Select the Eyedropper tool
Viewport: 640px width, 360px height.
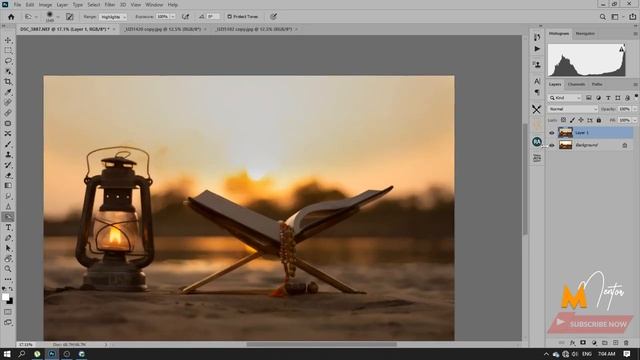pos(8,92)
